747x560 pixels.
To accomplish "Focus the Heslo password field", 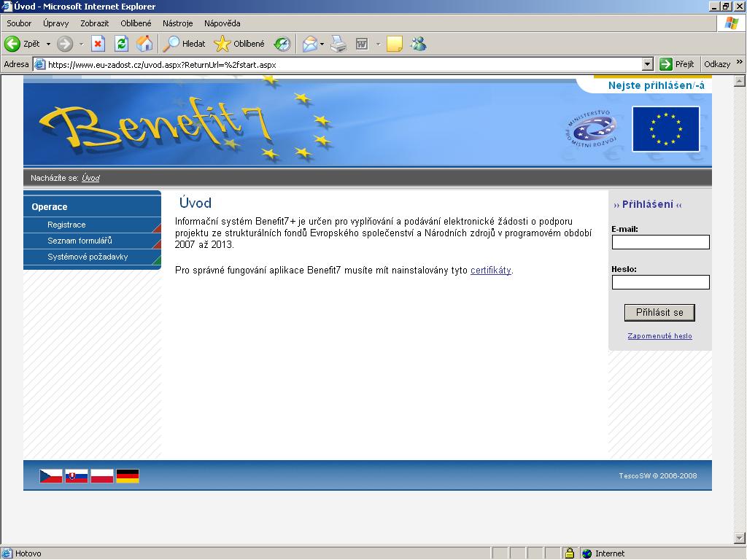I will click(660, 282).
